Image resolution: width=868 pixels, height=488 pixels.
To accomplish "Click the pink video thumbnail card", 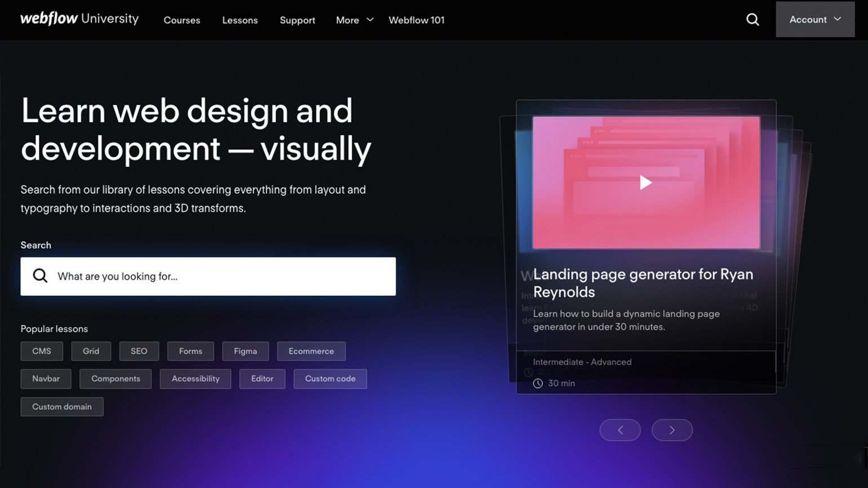I will pyautogui.click(x=646, y=183).
